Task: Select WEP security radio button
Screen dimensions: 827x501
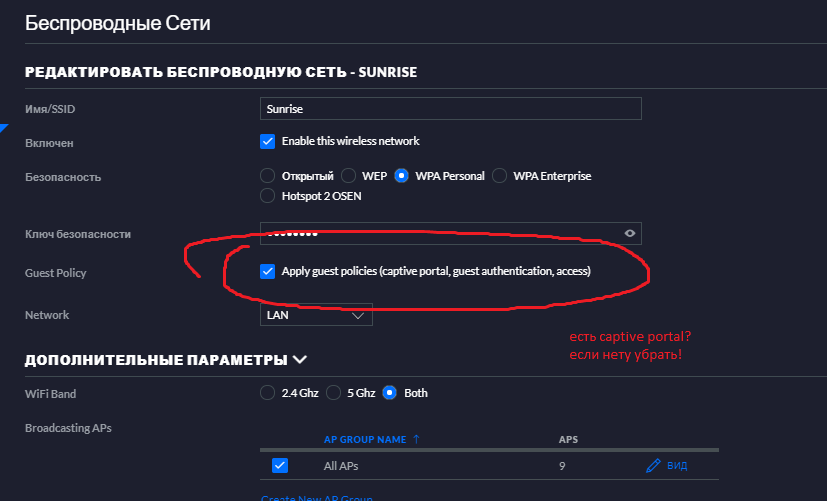Action: click(349, 176)
